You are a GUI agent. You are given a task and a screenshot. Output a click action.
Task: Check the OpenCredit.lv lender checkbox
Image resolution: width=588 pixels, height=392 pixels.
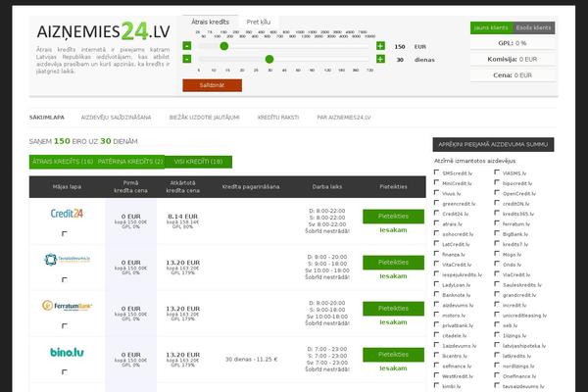click(x=497, y=192)
